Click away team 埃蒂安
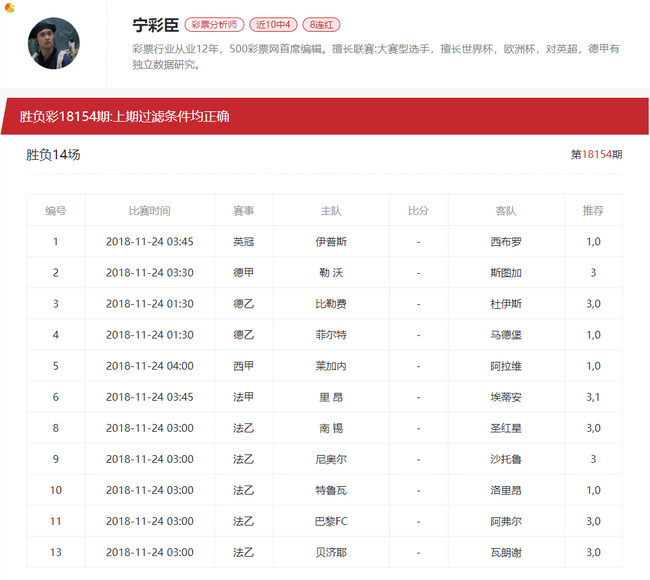650x580 pixels. click(x=506, y=397)
